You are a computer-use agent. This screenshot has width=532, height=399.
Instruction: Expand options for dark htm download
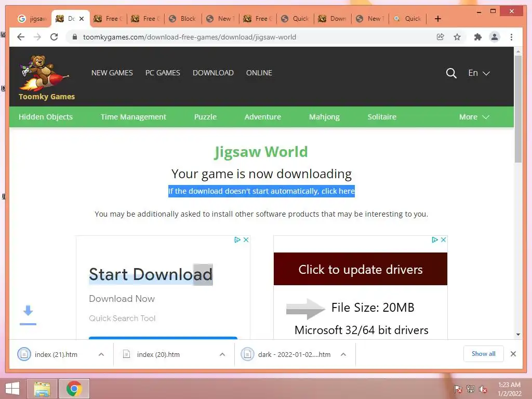click(343, 354)
